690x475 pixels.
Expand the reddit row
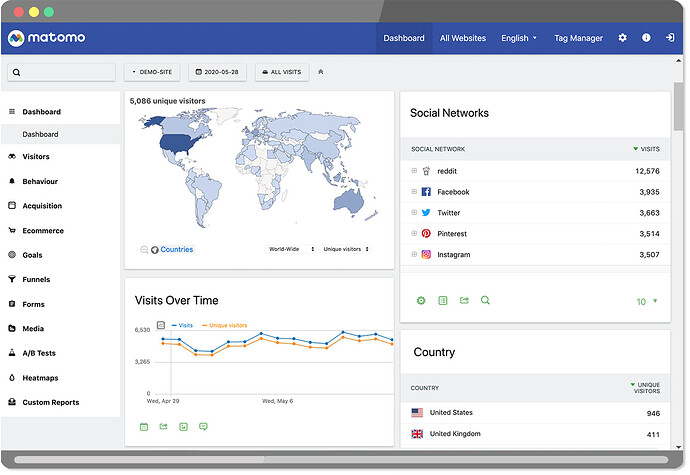[x=414, y=171]
